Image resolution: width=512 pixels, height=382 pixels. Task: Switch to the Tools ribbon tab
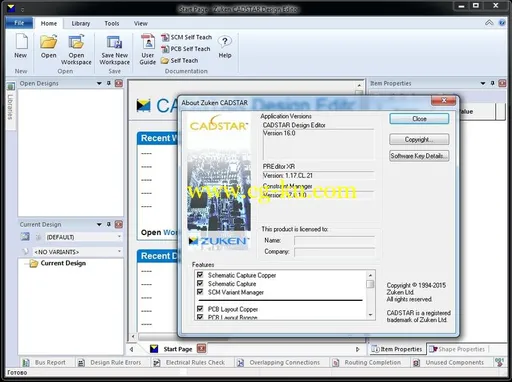pyautogui.click(x=112, y=23)
